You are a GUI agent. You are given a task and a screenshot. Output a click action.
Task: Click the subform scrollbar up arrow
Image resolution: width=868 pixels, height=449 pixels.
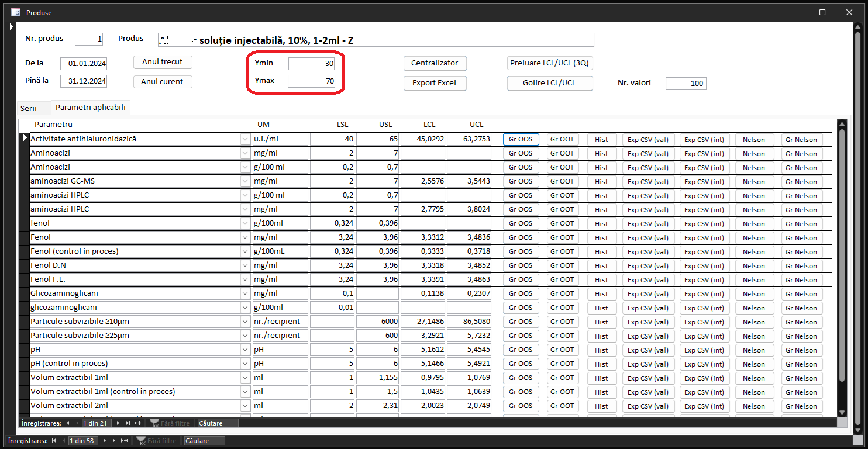pos(842,124)
